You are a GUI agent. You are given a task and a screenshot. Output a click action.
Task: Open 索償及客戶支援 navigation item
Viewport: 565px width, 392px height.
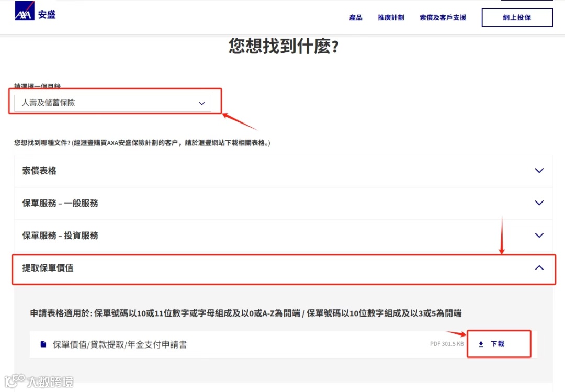443,17
